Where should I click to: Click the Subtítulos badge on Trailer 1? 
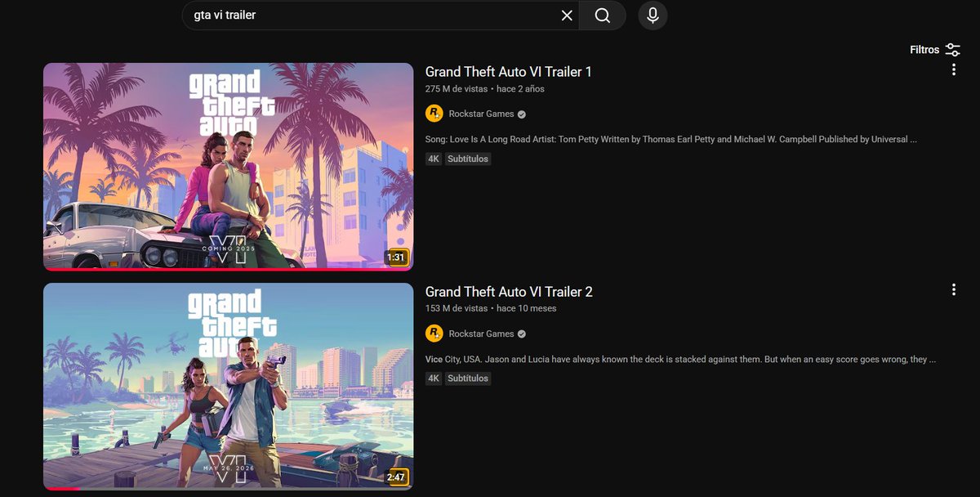coord(468,159)
